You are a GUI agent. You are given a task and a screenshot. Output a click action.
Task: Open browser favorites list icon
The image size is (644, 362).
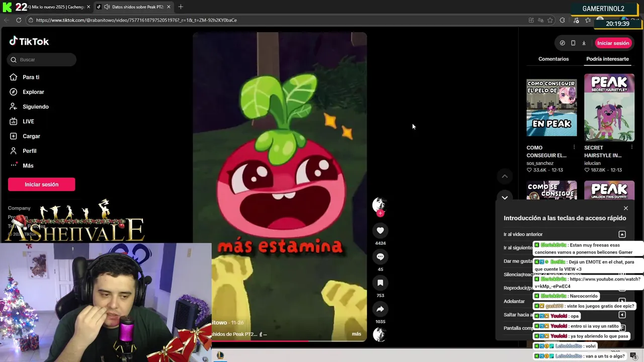[x=588, y=20]
